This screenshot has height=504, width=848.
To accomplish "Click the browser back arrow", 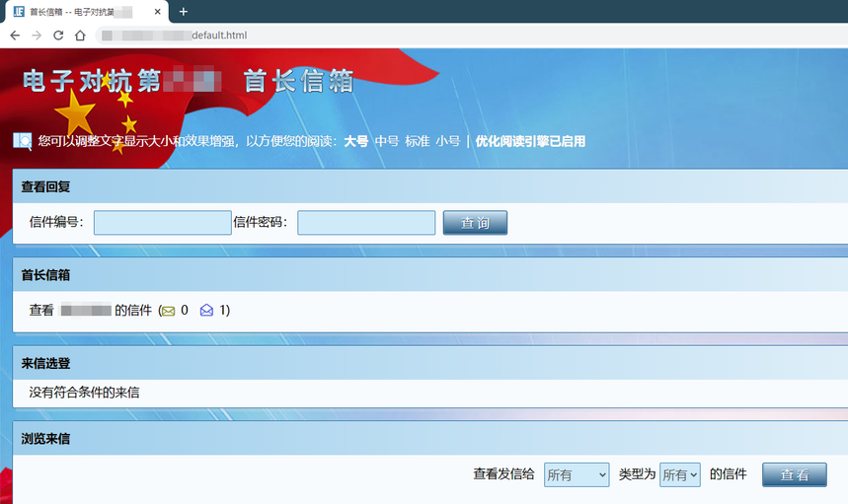I will (x=15, y=36).
